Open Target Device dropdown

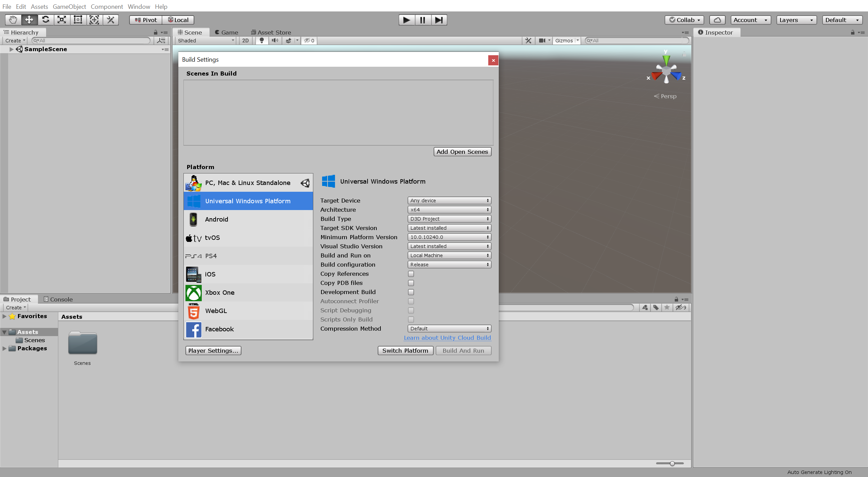[449, 201]
